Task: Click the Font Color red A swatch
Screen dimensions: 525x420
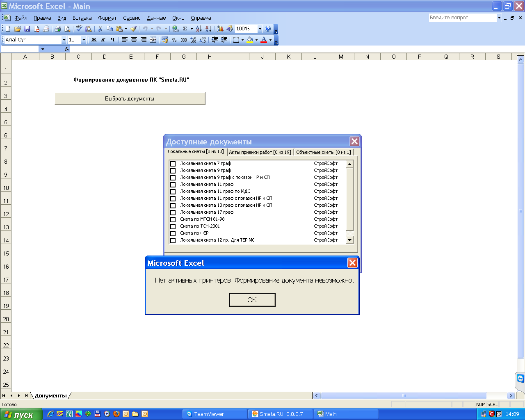Action: pos(264,40)
